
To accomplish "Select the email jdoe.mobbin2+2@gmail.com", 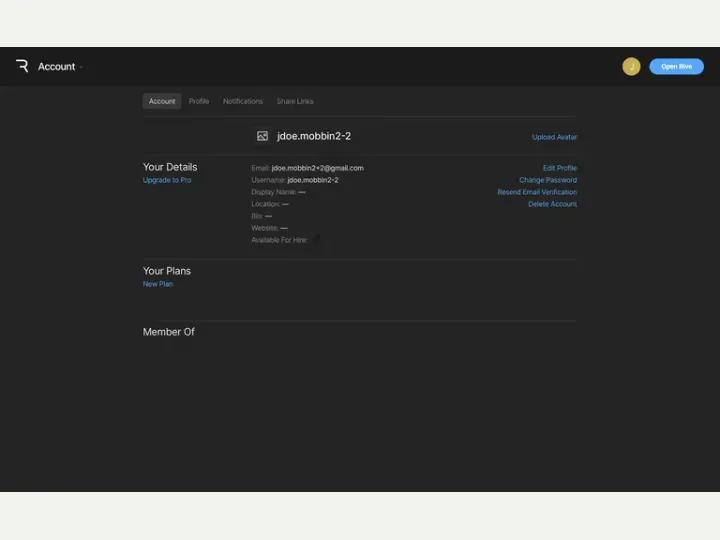I will click(317, 168).
